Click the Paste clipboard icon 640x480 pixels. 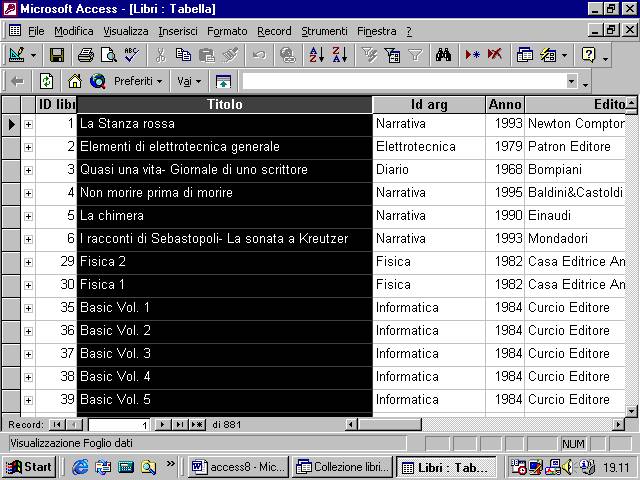tap(207, 55)
